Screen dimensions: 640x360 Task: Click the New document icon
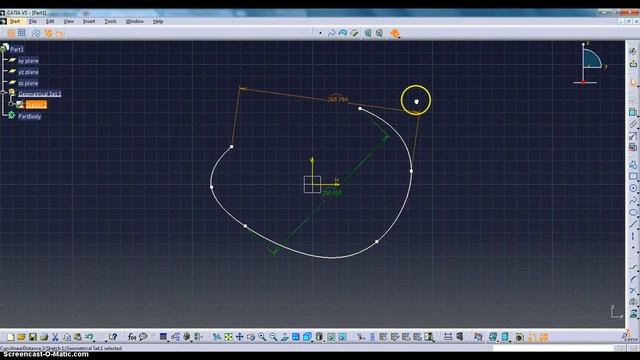pos(11,337)
